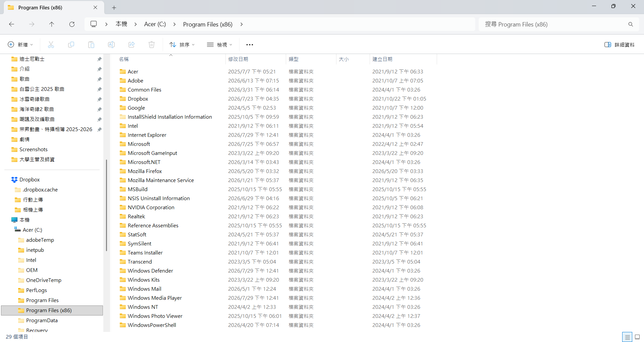Image resolution: width=644 pixels, height=342 pixels.
Task: Click the cut scissors icon
Action: coord(51,45)
